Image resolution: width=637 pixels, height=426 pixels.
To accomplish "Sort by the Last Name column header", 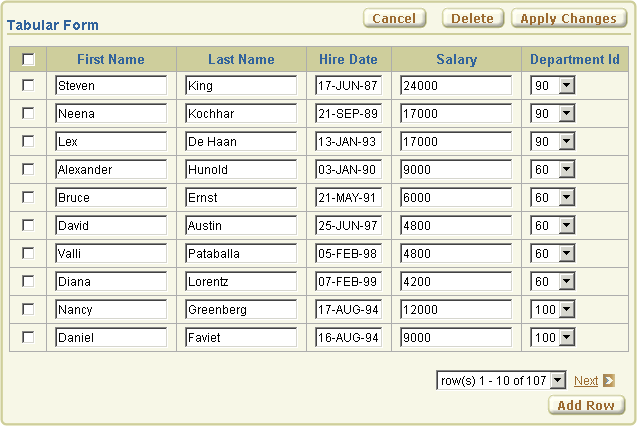I will tap(241, 59).
